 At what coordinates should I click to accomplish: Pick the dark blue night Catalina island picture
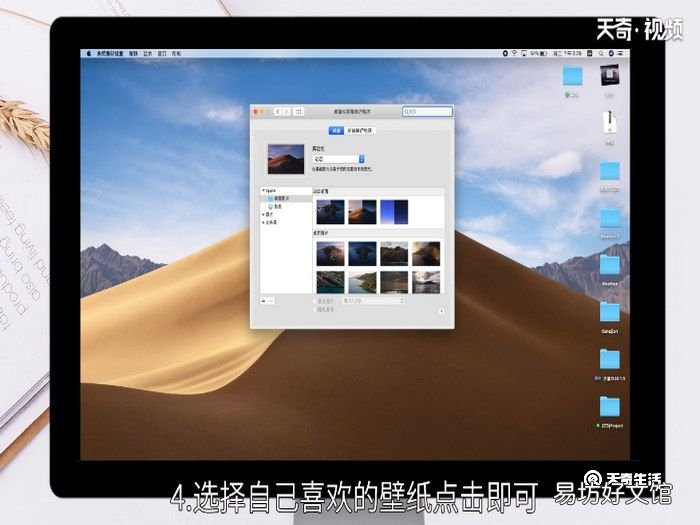(x=362, y=254)
